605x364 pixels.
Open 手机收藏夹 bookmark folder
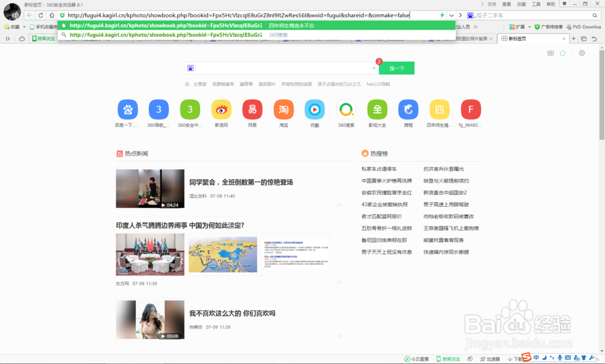(43, 27)
